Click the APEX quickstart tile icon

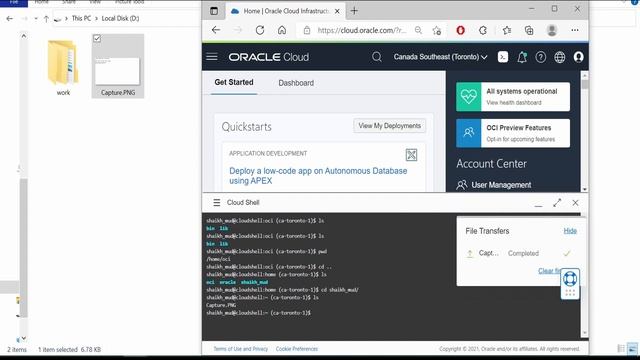point(411,155)
